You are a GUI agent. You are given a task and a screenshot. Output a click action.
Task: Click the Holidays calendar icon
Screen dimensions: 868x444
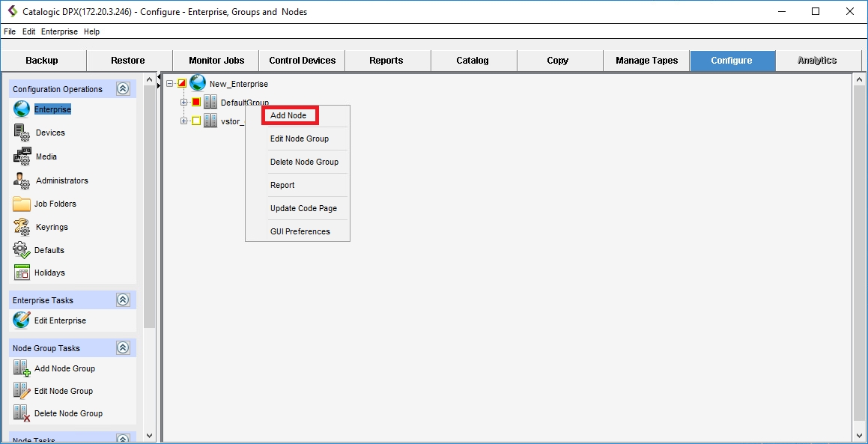point(22,273)
